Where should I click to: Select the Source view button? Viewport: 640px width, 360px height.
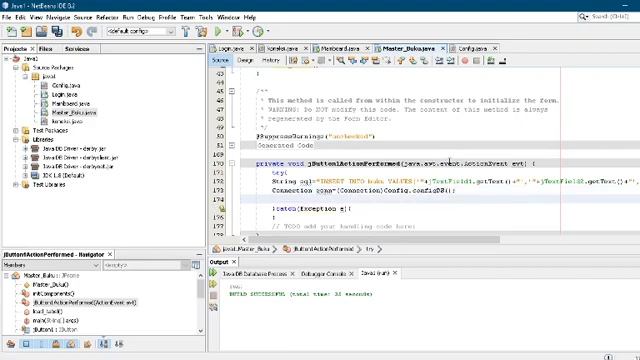(220, 60)
